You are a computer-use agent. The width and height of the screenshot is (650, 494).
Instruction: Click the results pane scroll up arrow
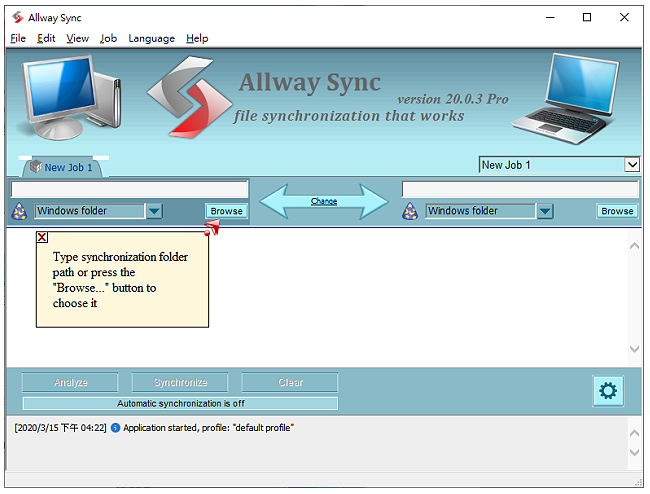pos(634,246)
